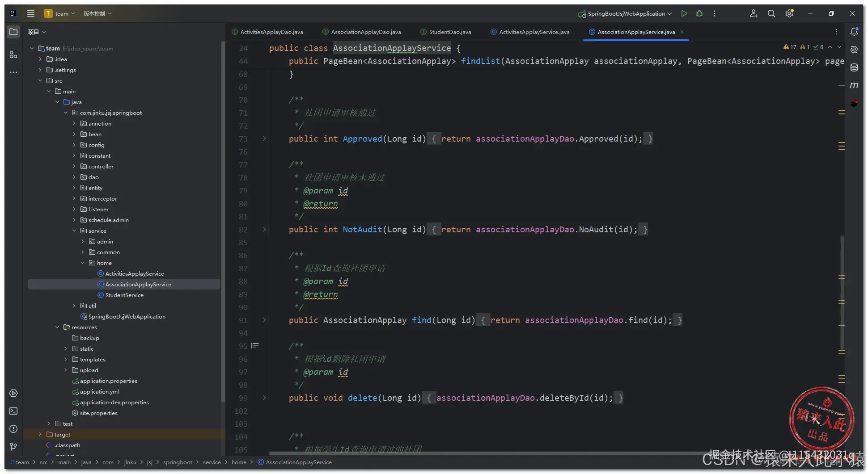The image size is (868, 474).
Task: Open the 版本控制 dropdown menu
Action: [x=97, y=13]
